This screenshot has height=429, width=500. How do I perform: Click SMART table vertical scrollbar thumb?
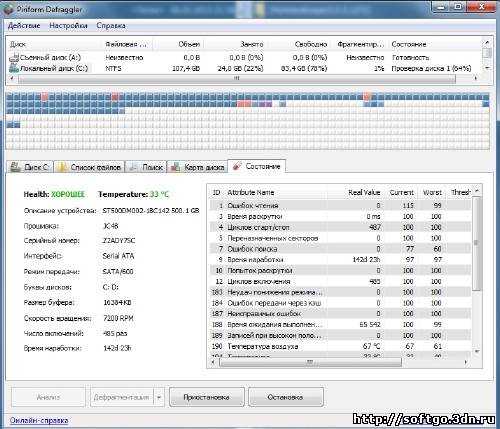click(x=477, y=243)
